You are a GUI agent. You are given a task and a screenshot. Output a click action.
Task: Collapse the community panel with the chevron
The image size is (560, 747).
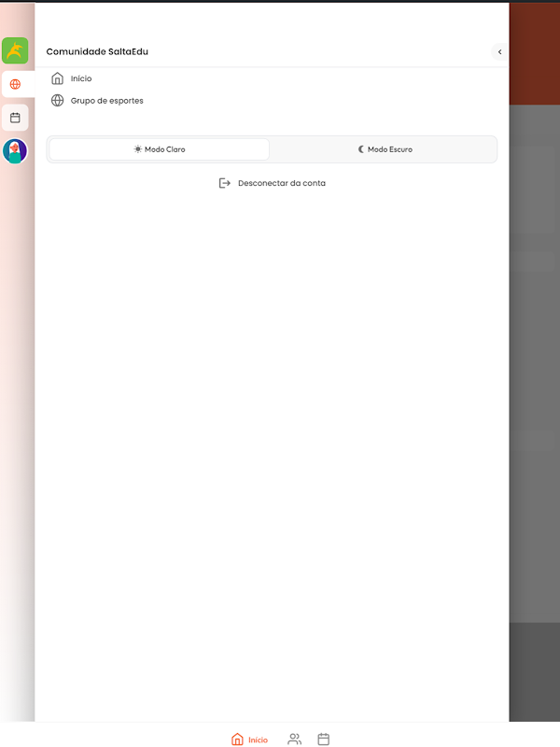tap(499, 51)
